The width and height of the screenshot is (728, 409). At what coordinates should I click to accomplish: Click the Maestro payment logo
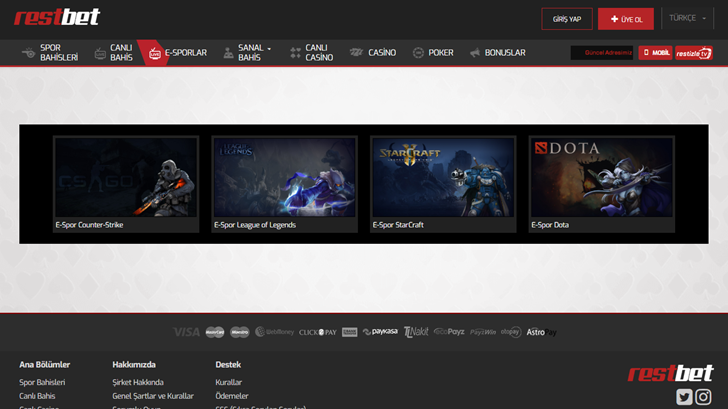(240, 332)
